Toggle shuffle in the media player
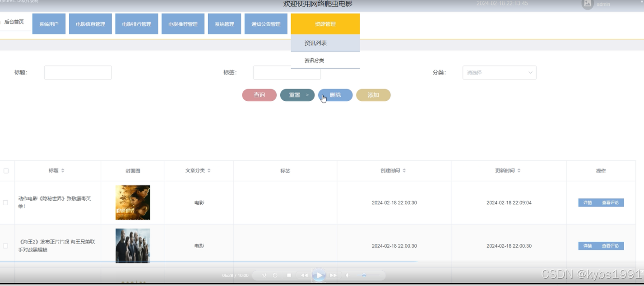Image resolution: width=644 pixels, height=286 pixels. pyautogui.click(x=264, y=275)
